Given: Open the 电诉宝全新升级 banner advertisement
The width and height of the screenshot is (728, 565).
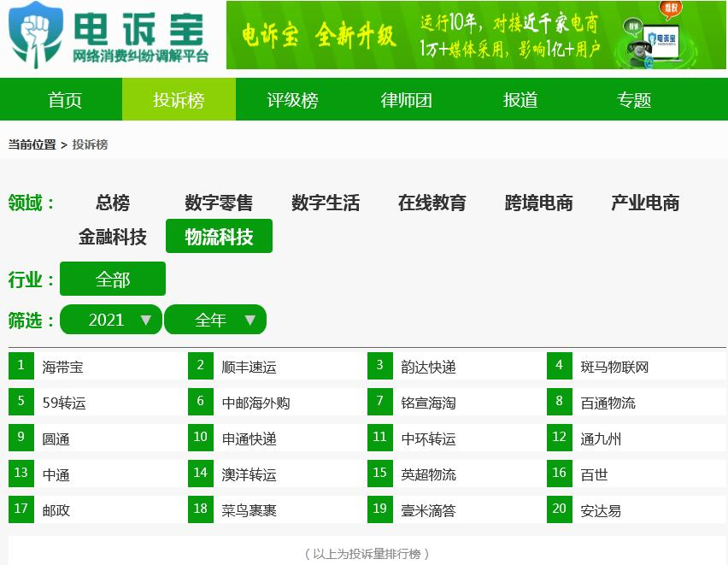Looking at the screenshot, I should [x=476, y=35].
